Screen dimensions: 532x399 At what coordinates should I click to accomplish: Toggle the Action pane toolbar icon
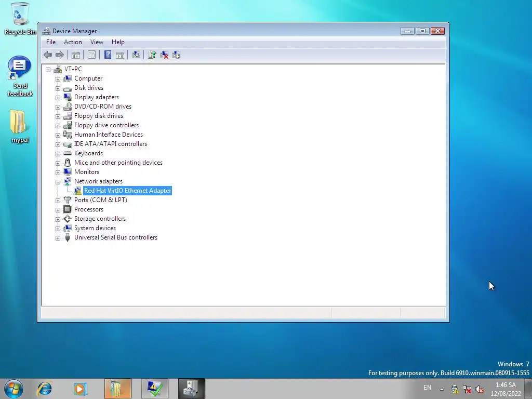[120, 55]
